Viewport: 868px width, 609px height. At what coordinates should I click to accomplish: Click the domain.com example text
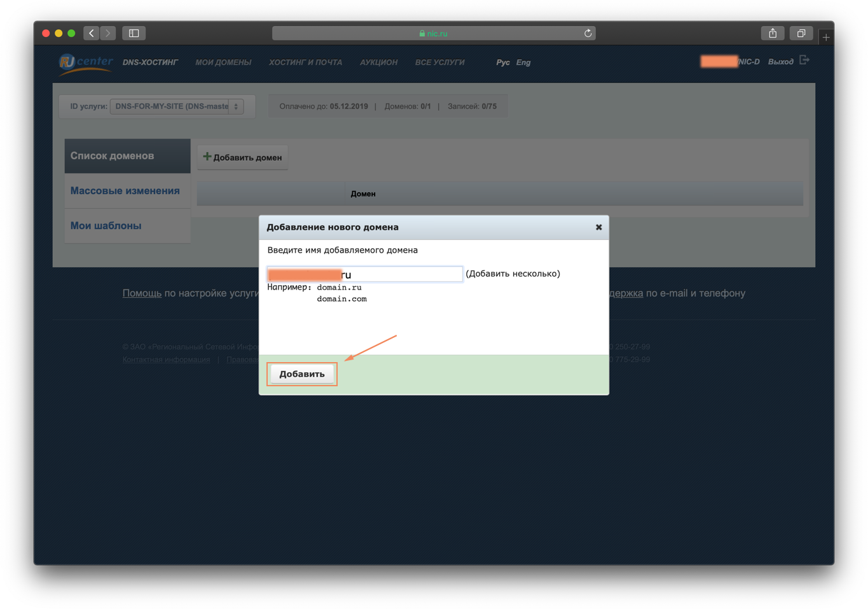(x=342, y=299)
